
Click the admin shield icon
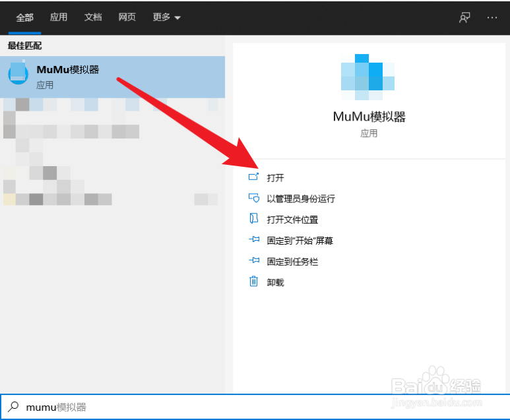(254, 198)
